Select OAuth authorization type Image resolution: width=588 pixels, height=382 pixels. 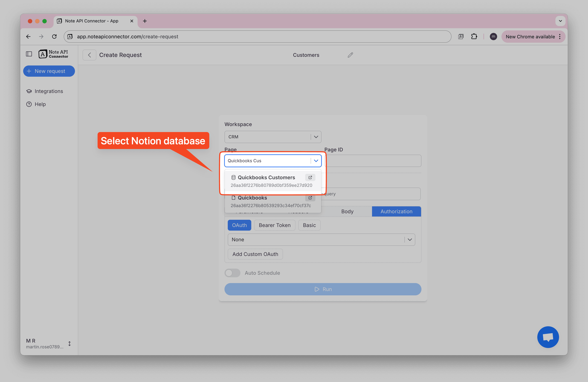coord(239,225)
